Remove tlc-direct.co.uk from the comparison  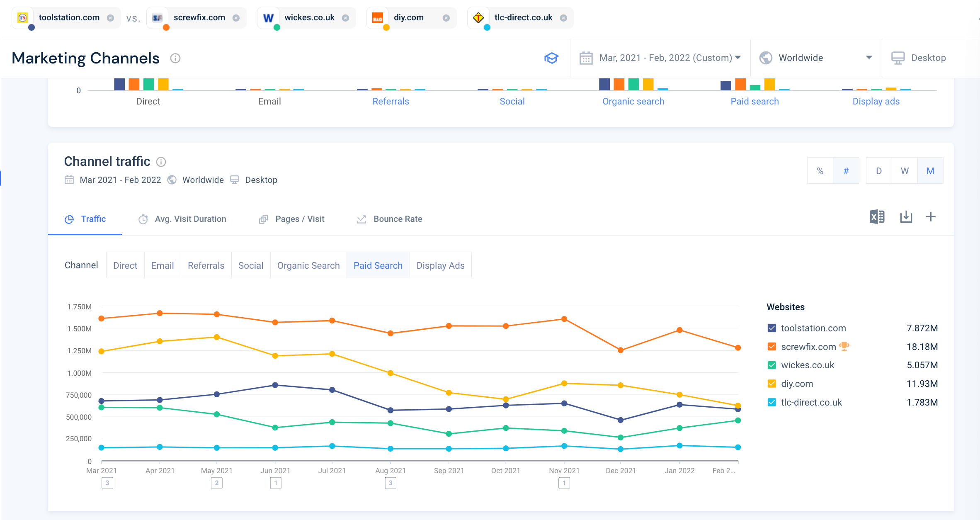[563, 18]
